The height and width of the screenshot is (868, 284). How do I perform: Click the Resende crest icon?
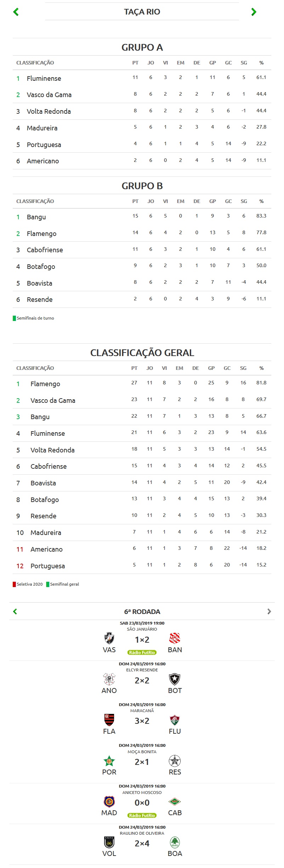pyautogui.click(x=175, y=760)
